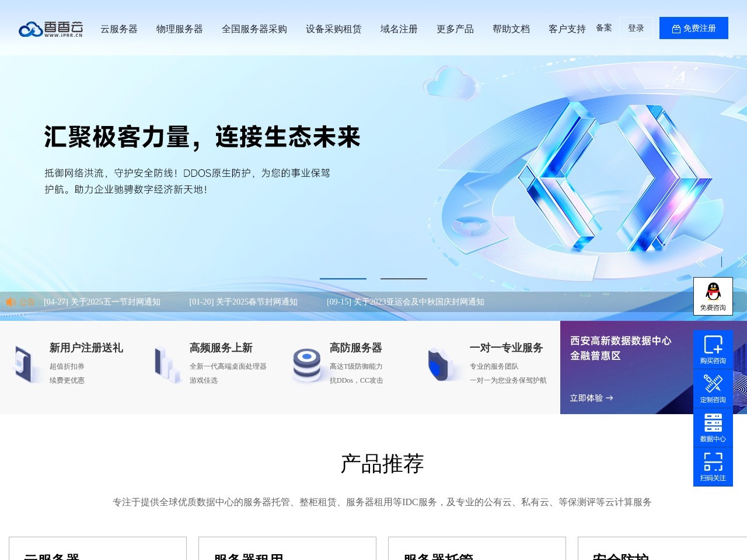This screenshot has height=560, width=747.
Task: Open the 云服务器 menu
Action: coord(119,29)
